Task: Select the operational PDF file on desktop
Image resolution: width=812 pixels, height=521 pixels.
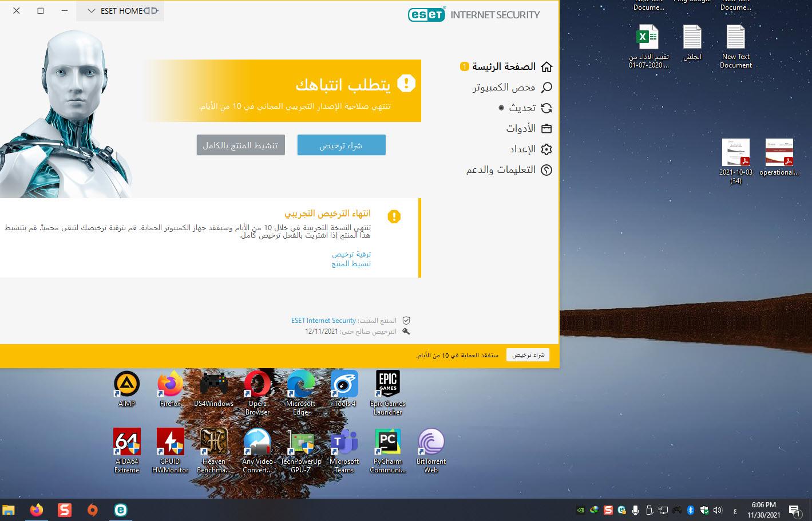Action: click(779, 157)
